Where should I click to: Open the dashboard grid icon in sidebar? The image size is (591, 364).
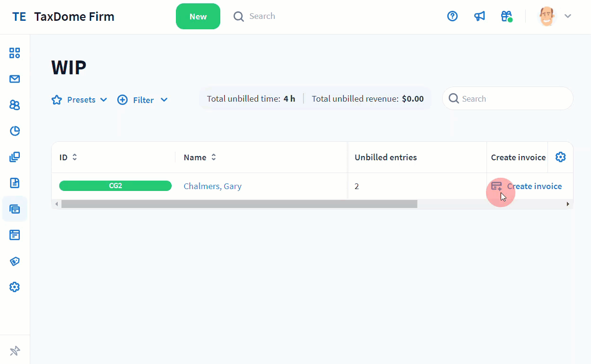click(15, 53)
